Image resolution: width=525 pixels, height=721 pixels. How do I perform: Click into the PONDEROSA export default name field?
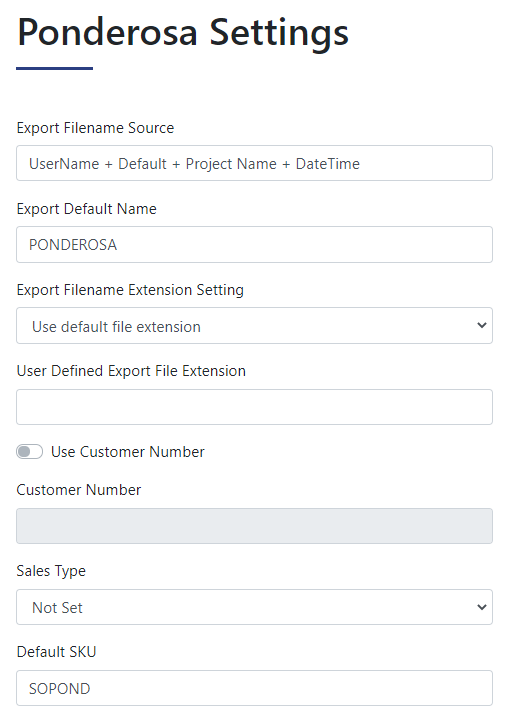tap(254, 245)
